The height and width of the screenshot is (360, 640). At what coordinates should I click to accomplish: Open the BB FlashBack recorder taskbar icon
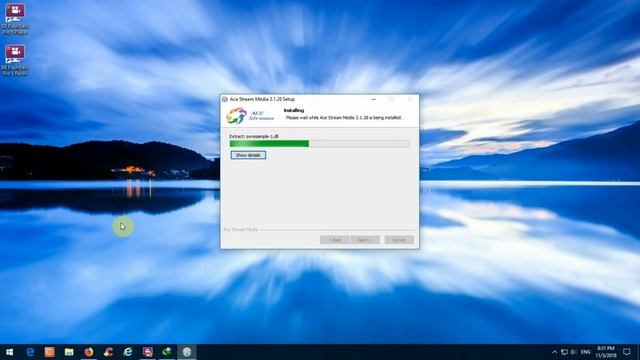(147, 352)
